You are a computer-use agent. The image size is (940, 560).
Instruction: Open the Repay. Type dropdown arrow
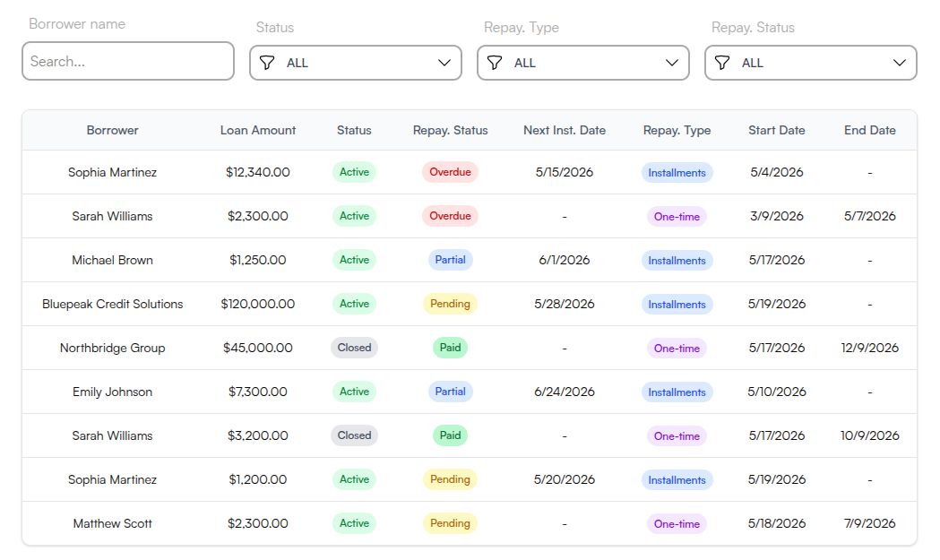(672, 63)
